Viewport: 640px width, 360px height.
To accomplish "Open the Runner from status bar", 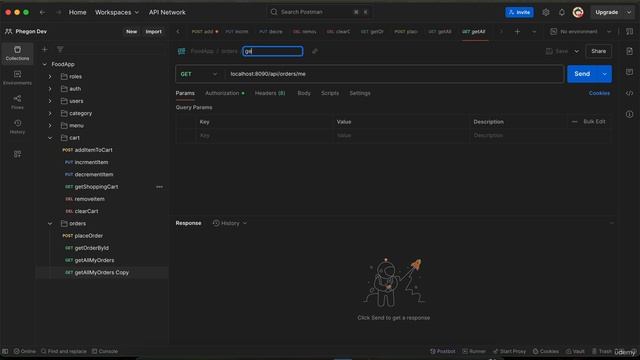I will point(474,351).
